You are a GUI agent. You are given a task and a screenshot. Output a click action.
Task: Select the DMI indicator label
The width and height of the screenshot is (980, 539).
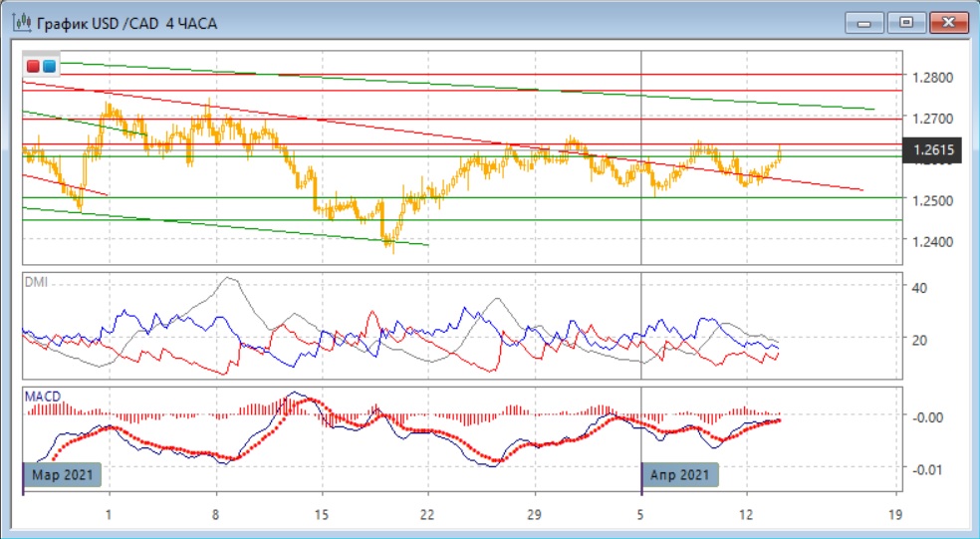(35, 283)
